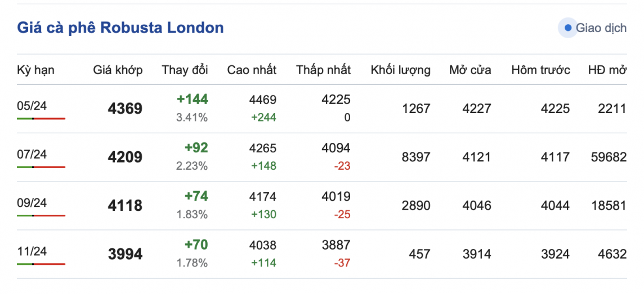Click matched price 4369
This screenshot has width=644, height=294.
125,108
